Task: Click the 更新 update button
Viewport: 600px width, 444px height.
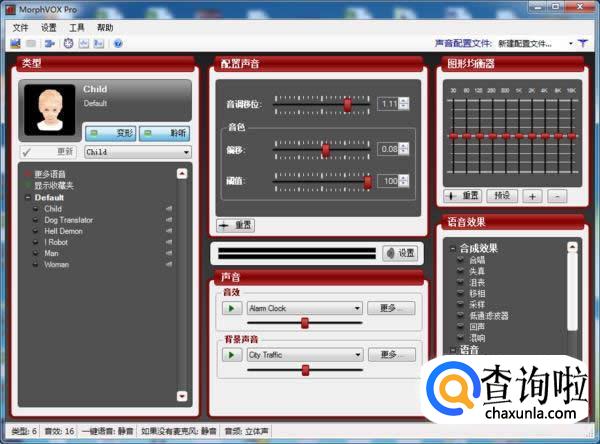Action: [x=48, y=152]
